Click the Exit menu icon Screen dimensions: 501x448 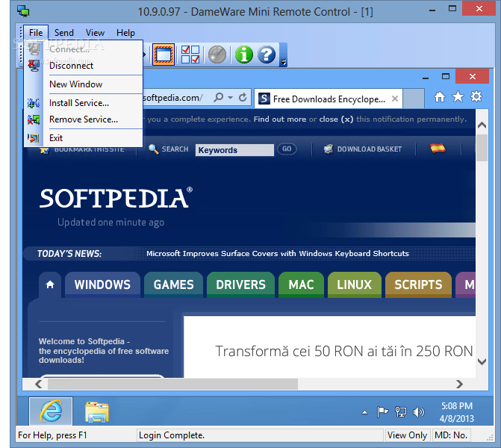point(34,138)
